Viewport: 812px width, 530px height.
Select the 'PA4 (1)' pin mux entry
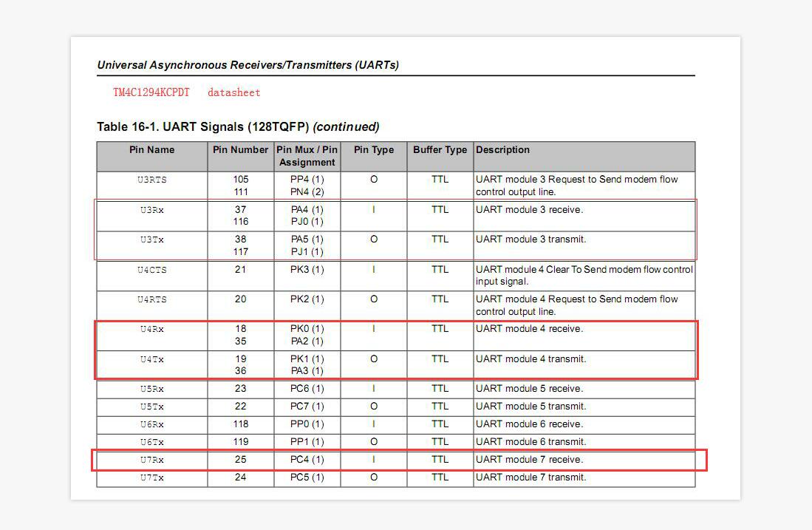[307, 209]
